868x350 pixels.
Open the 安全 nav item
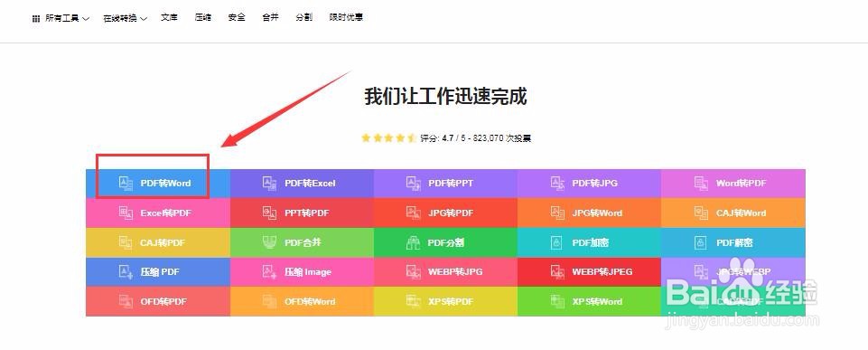(x=237, y=17)
